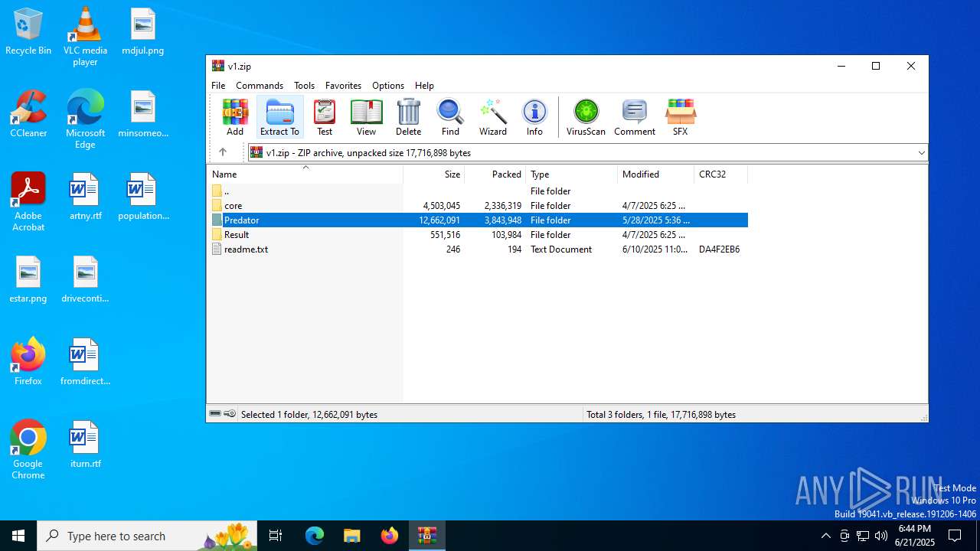Open Task View on the taskbar
Viewport: 980px width, 551px height.
(276, 536)
